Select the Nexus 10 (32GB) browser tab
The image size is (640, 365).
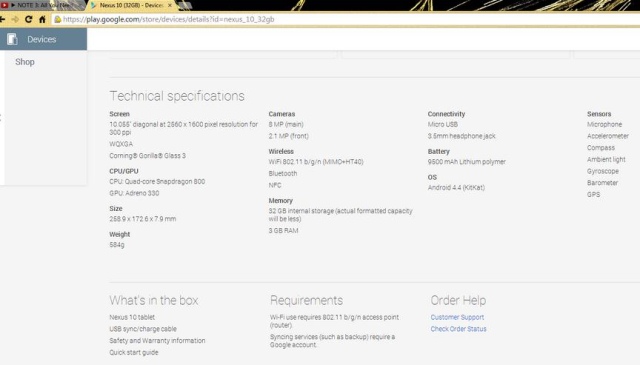[x=131, y=5]
